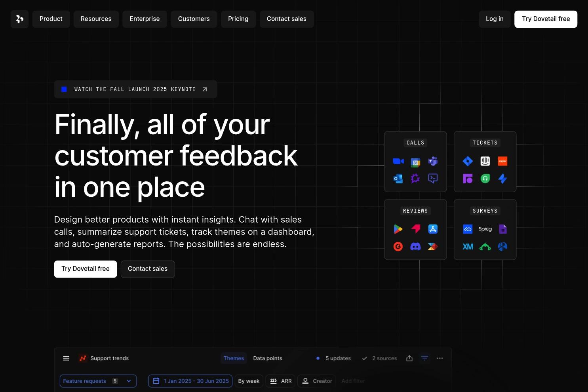Click the 2 sources indicator
The image size is (588, 392).
tap(379, 358)
